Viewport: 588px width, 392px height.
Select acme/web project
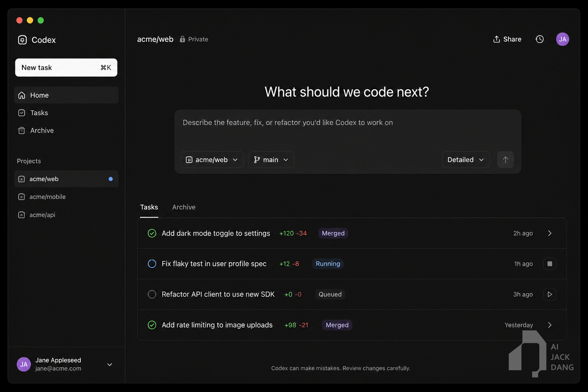tap(66, 179)
